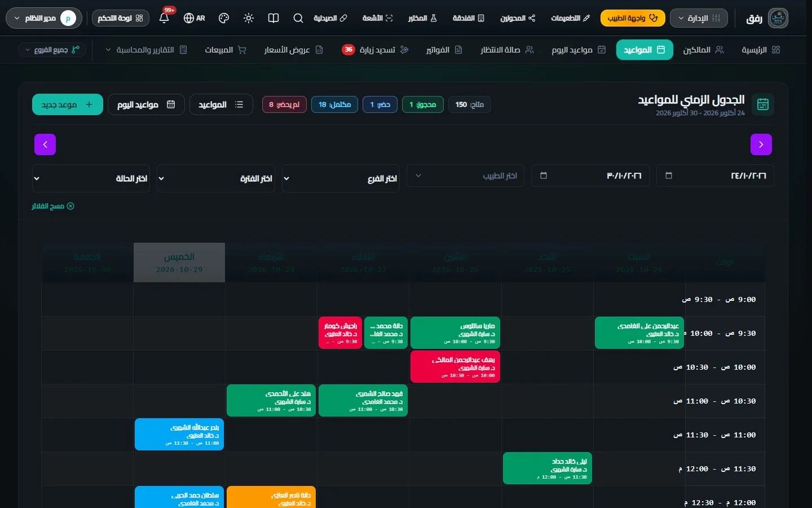Image resolution: width=812 pixels, height=508 pixels.
Task: Click calendar icon in the end date field
Action: (x=544, y=176)
